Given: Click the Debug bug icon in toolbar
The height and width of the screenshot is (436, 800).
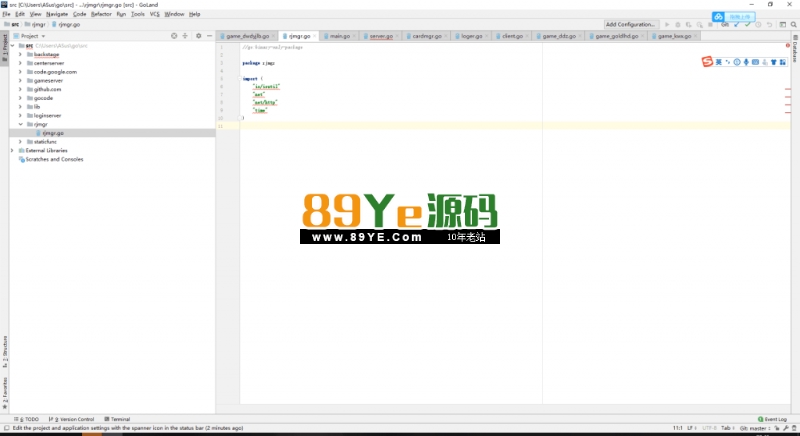Looking at the screenshot, I should coord(678,24).
